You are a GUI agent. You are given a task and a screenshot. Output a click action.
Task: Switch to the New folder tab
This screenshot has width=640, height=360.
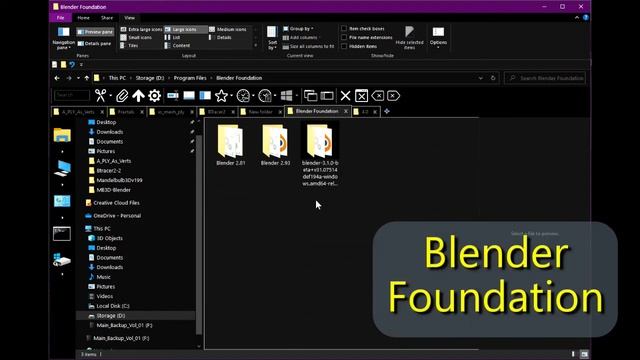pyautogui.click(x=260, y=112)
